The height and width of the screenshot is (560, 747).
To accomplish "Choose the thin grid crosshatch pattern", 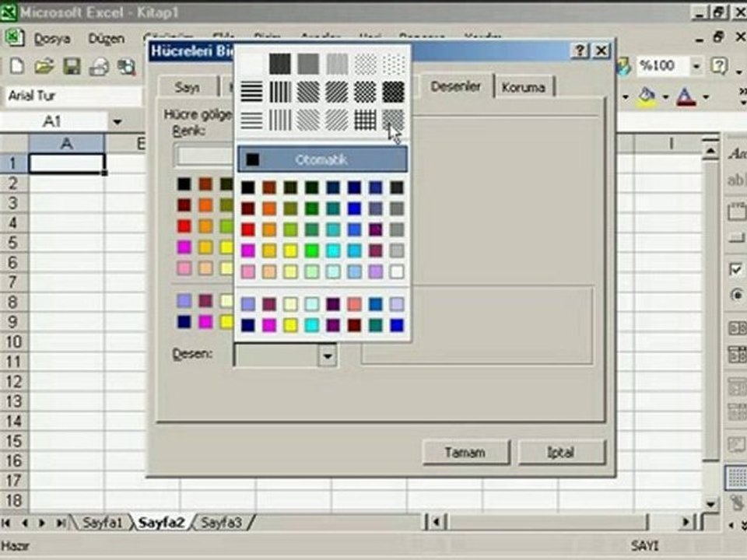I will click(365, 120).
